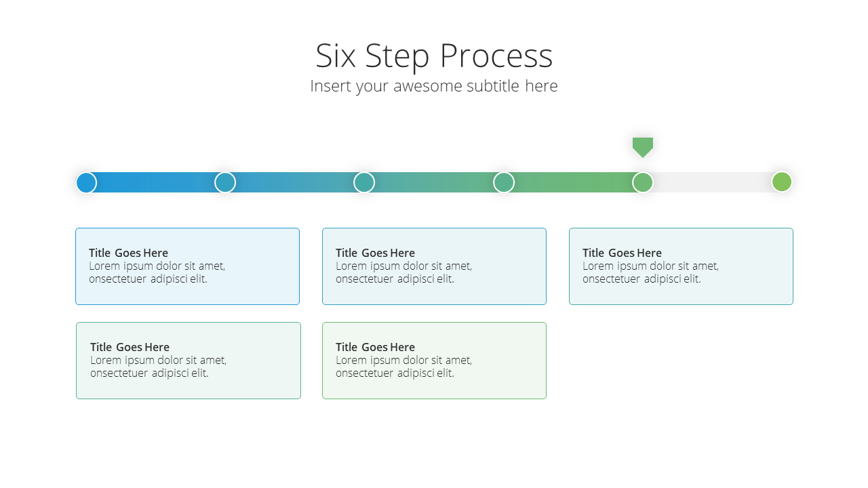Select the second step circle on timeline
Image resolution: width=868 pixels, height=488 pixels.
pyautogui.click(x=225, y=182)
